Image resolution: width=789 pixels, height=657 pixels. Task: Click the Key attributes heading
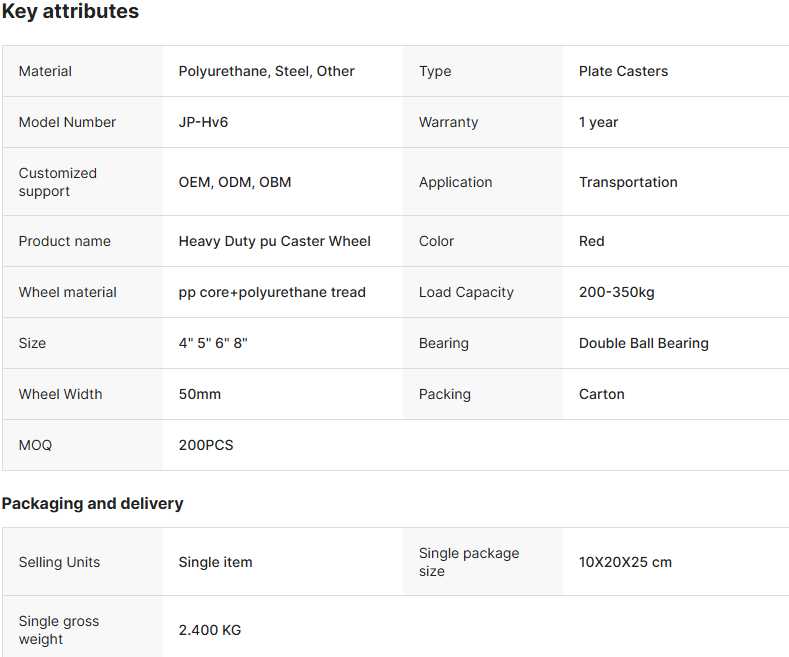[x=70, y=11]
